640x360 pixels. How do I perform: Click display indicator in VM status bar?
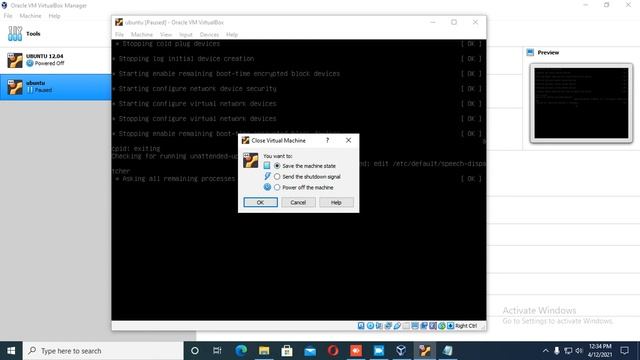click(415, 326)
